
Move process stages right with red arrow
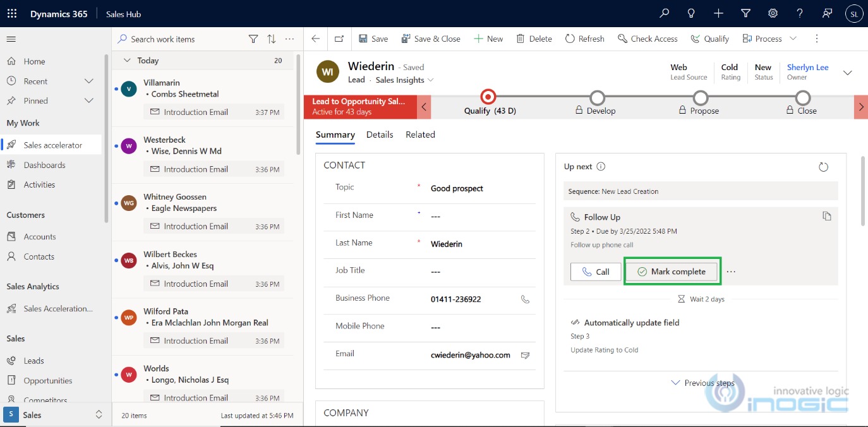(861, 107)
